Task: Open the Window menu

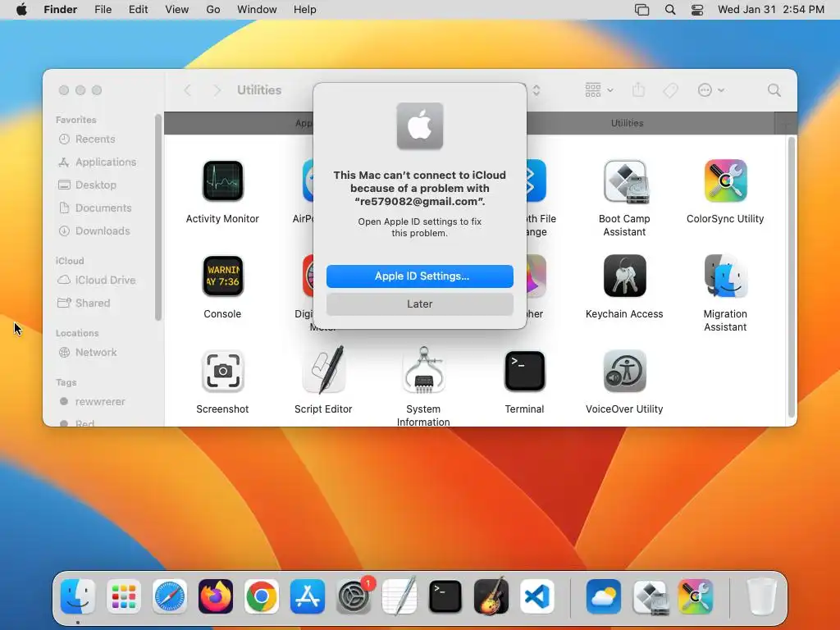Action: tap(257, 10)
